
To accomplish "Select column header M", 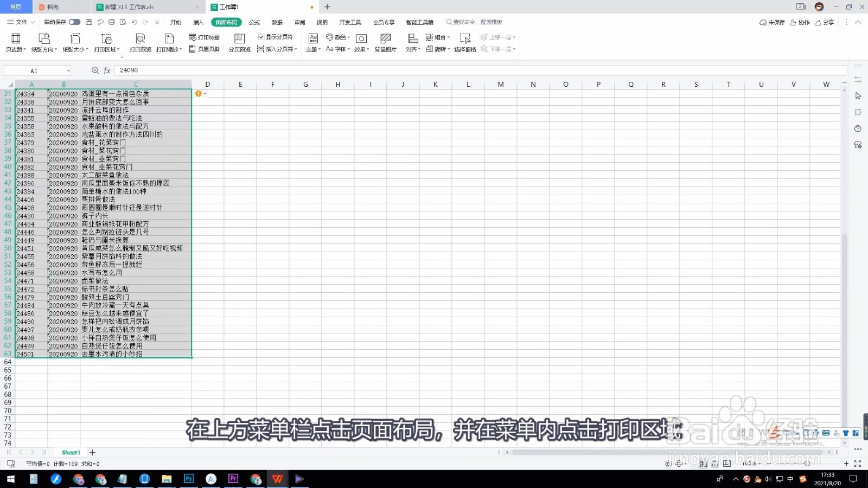I will (x=500, y=84).
